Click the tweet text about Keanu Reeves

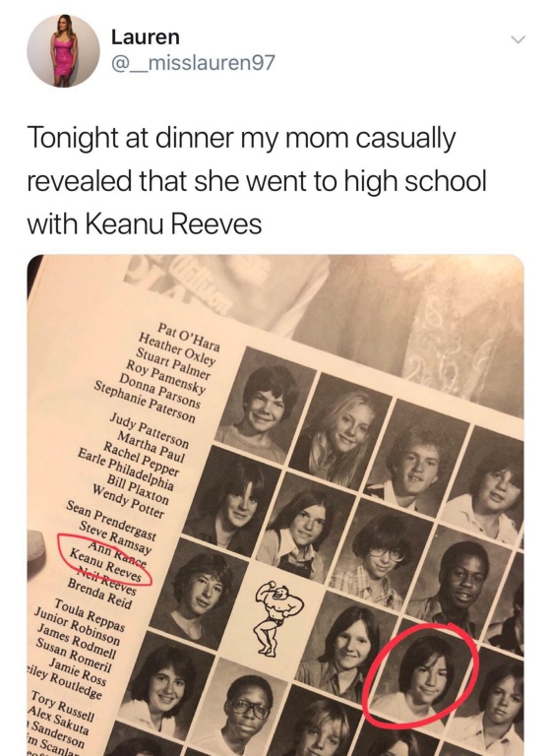pos(257,181)
